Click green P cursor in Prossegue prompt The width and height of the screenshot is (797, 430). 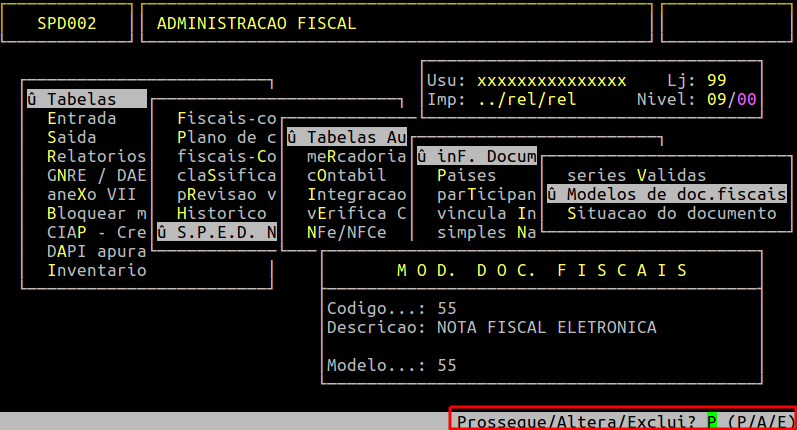click(x=712, y=421)
